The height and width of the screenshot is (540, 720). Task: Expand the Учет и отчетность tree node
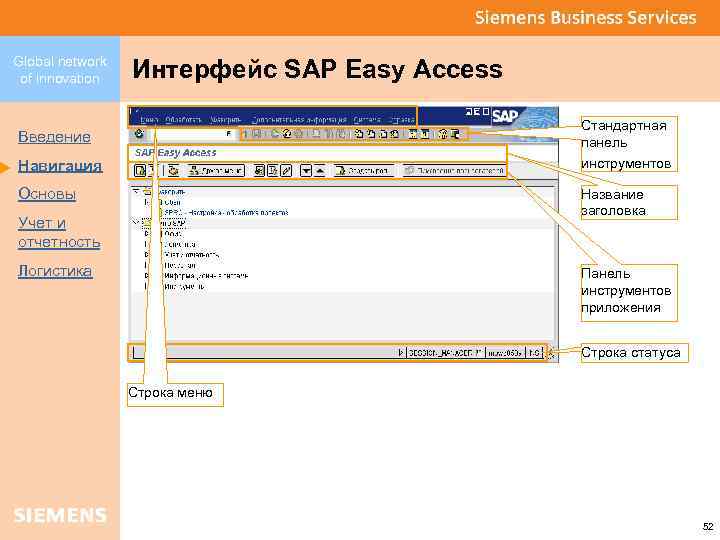pyautogui.click(x=146, y=254)
